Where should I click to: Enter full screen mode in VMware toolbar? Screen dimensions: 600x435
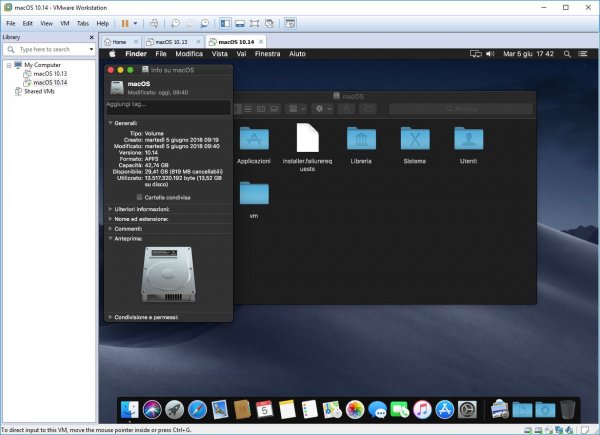pos(254,23)
